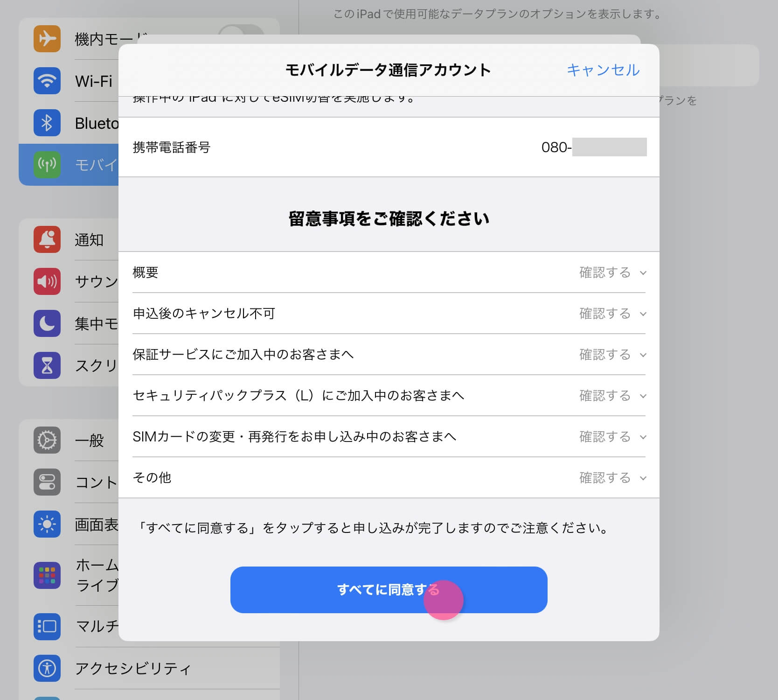
Task: Tap the sound speaker icon
Action: [x=47, y=281]
